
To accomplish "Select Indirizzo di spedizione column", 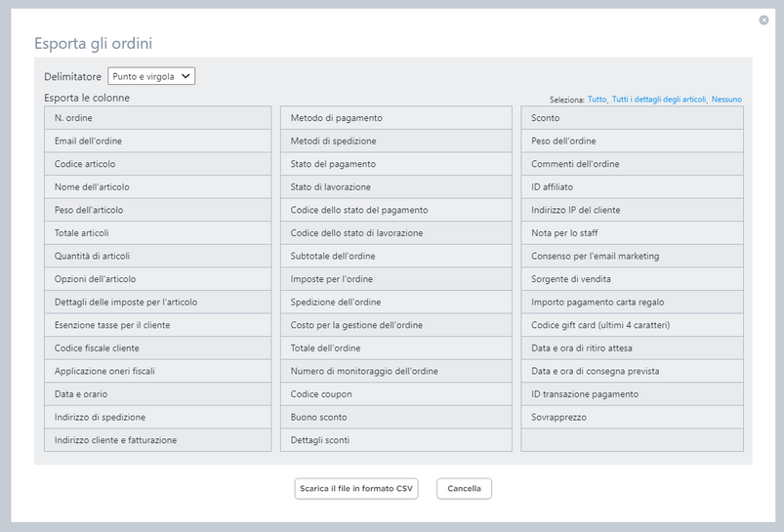I will pyautogui.click(x=157, y=417).
